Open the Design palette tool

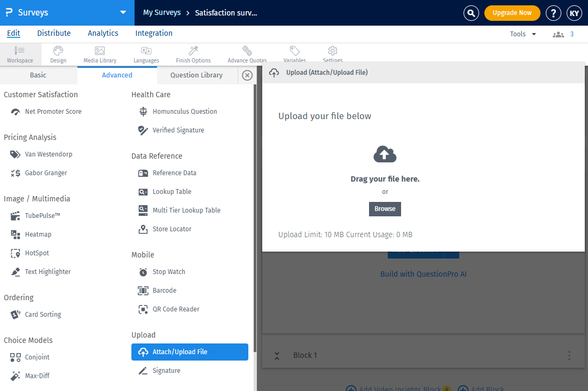(58, 54)
